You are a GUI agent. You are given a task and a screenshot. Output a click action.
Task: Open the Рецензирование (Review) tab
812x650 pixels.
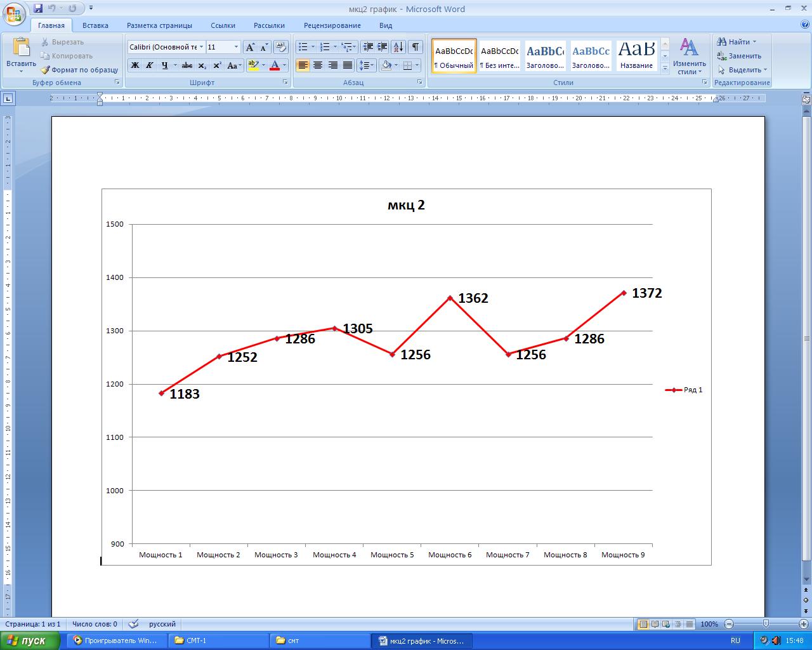tap(332, 25)
